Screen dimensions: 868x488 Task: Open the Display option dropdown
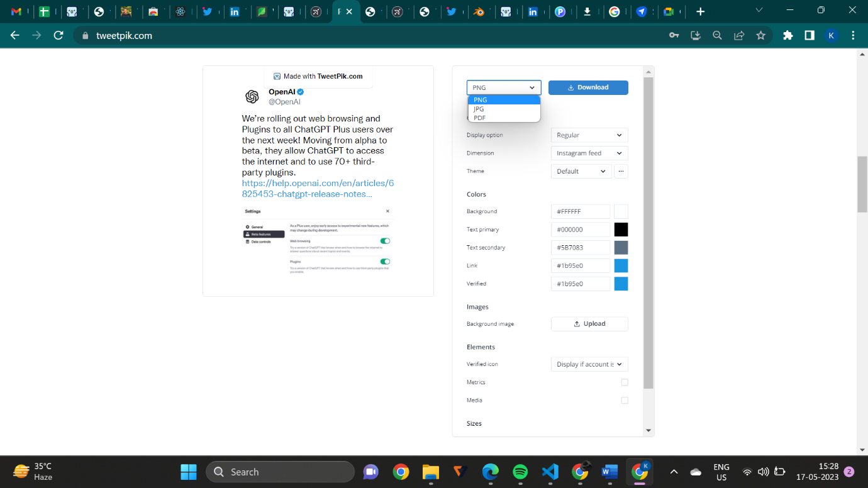(x=589, y=135)
